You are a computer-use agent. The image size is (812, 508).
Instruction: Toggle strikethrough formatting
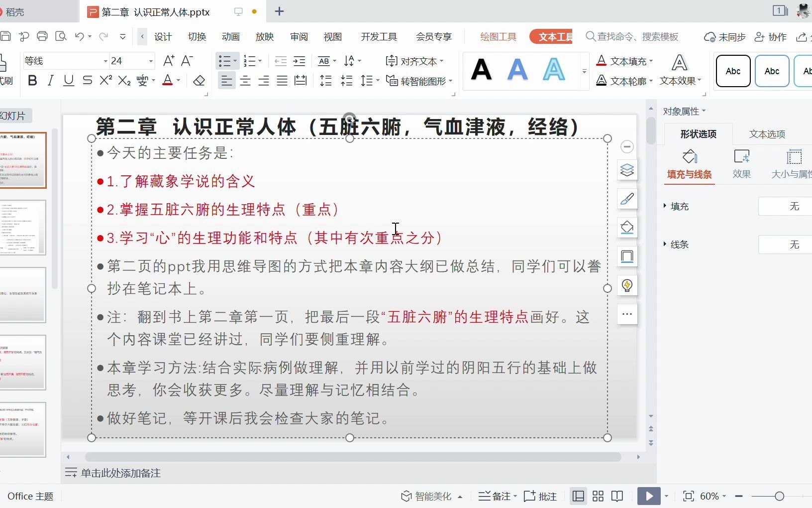coord(87,81)
